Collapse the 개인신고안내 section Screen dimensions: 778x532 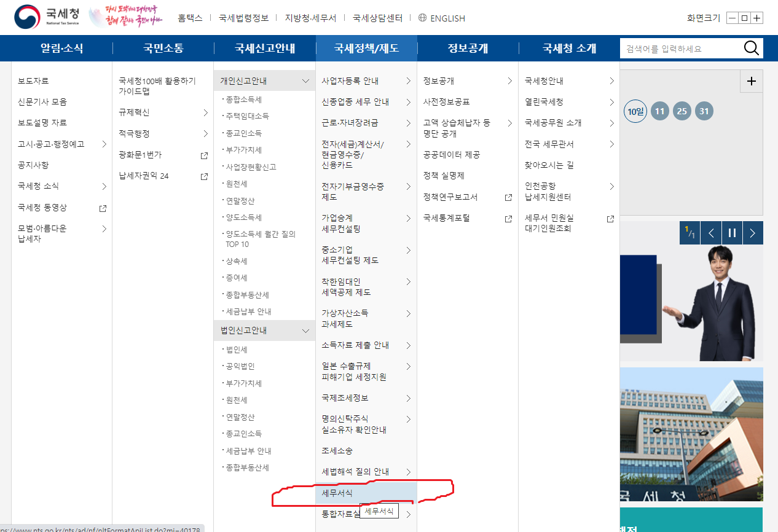pyautogui.click(x=305, y=80)
